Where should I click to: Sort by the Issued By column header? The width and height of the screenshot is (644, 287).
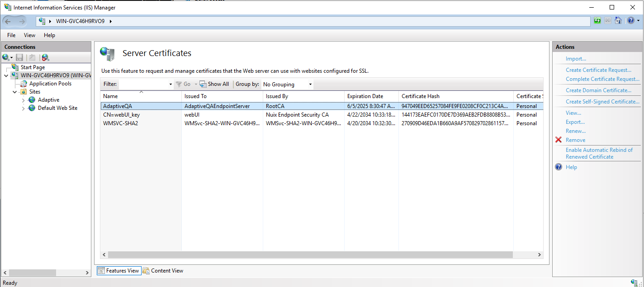point(303,96)
